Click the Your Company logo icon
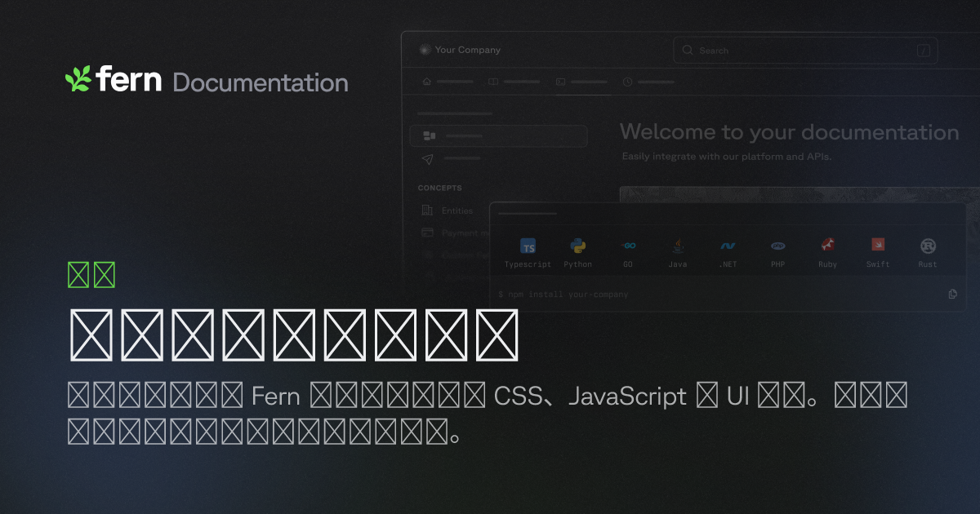 [424, 50]
